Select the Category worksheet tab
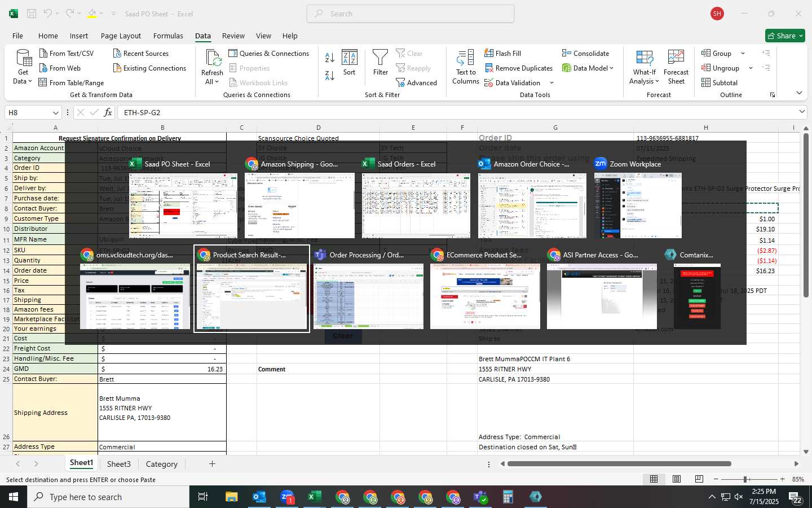Viewport: 812px width, 508px height. click(x=161, y=464)
